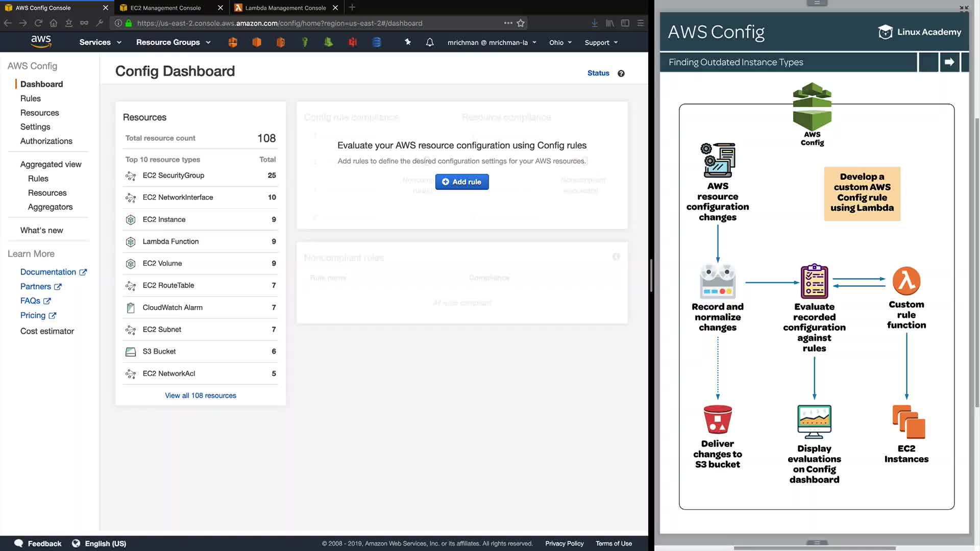Open the notifications bell icon

[x=430, y=42]
